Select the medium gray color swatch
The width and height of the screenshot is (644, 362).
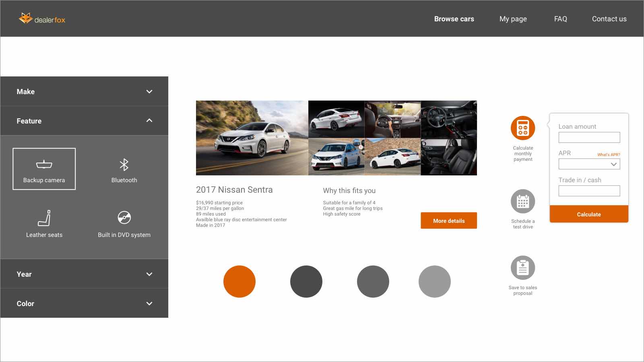tap(373, 282)
